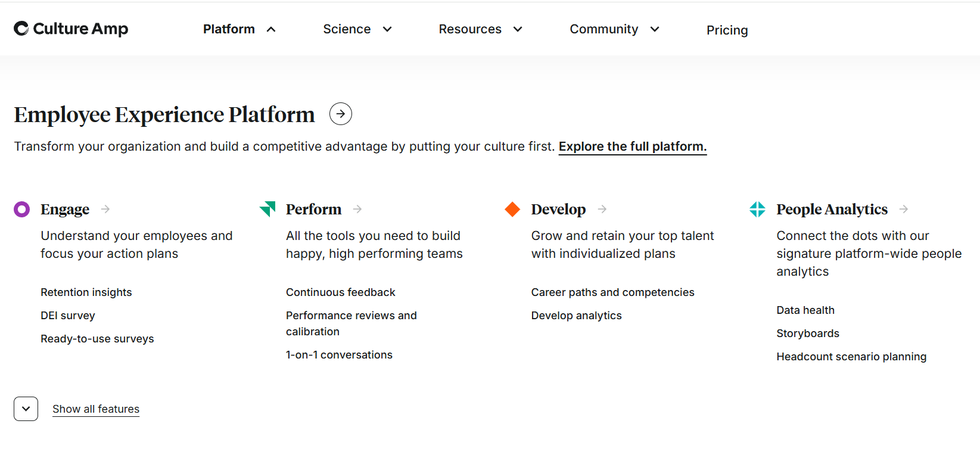Expand features with the chevron box button

pos(26,409)
